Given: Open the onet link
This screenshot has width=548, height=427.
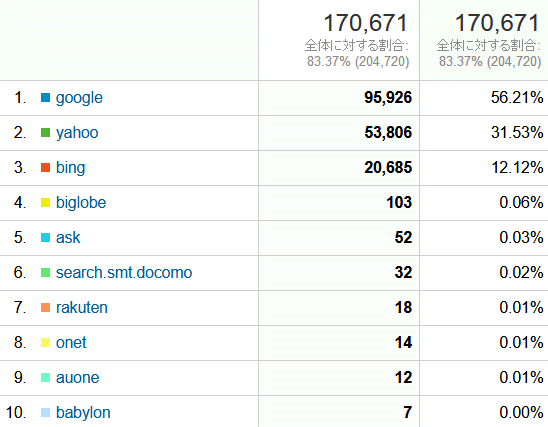Looking at the screenshot, I should [71, 342].
